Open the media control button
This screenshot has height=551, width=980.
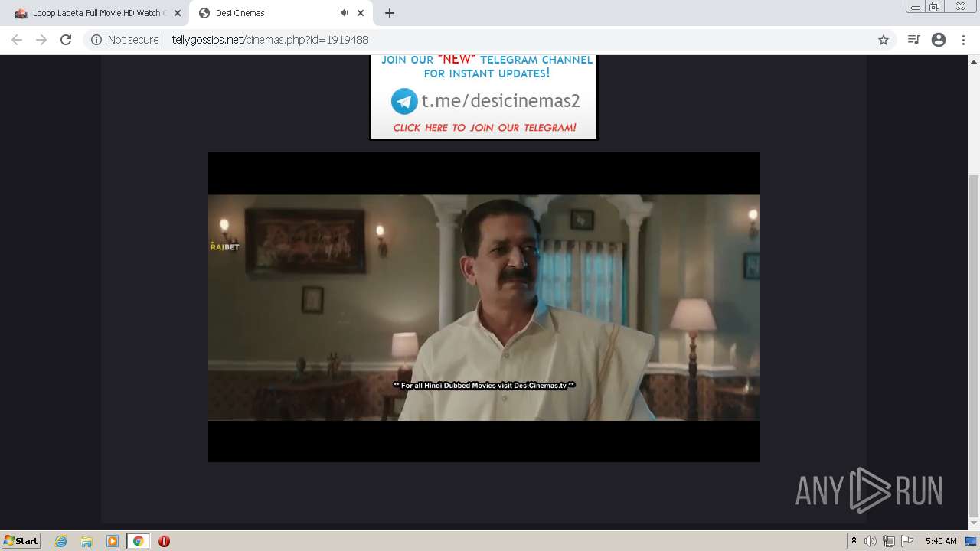point(913,40)
